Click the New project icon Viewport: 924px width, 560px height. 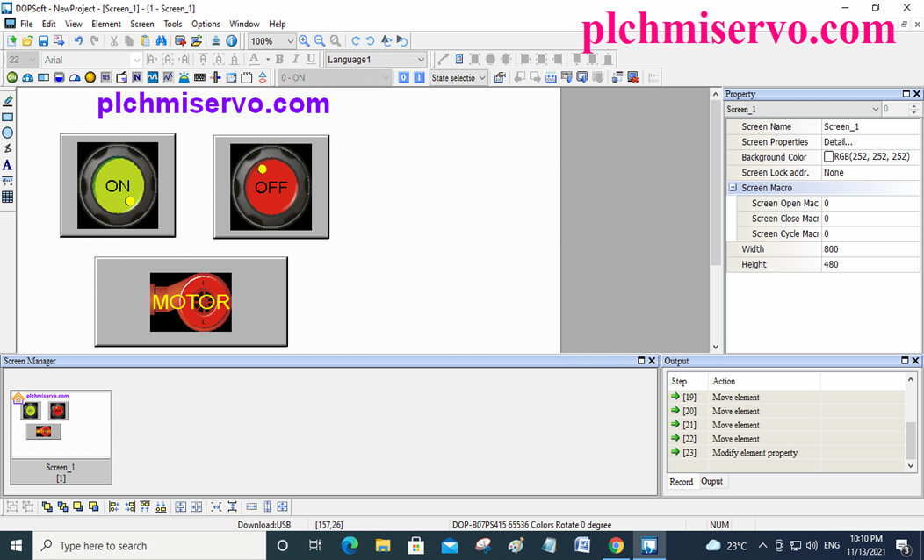point(11,40)
